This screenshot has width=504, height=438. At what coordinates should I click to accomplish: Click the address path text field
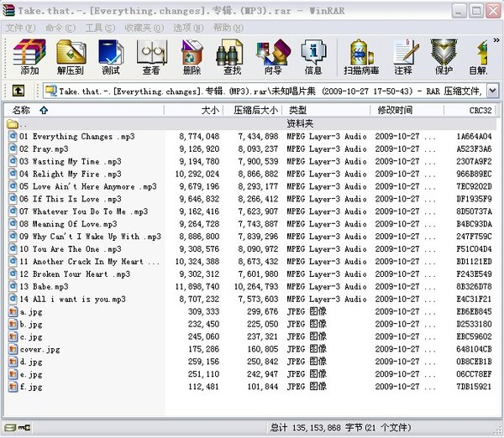265,91
